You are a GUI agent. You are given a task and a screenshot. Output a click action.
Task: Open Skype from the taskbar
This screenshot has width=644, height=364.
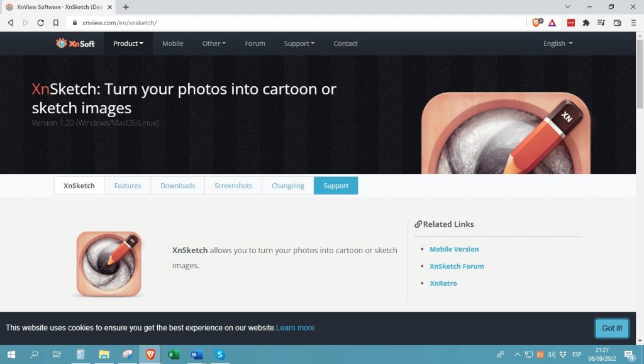click(x=219, y=355)
